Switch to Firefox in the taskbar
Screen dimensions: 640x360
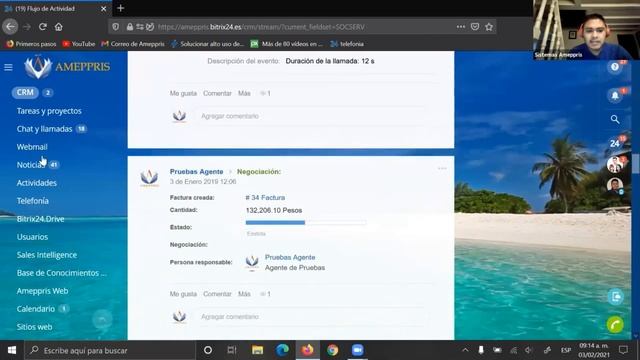[307, 350]
